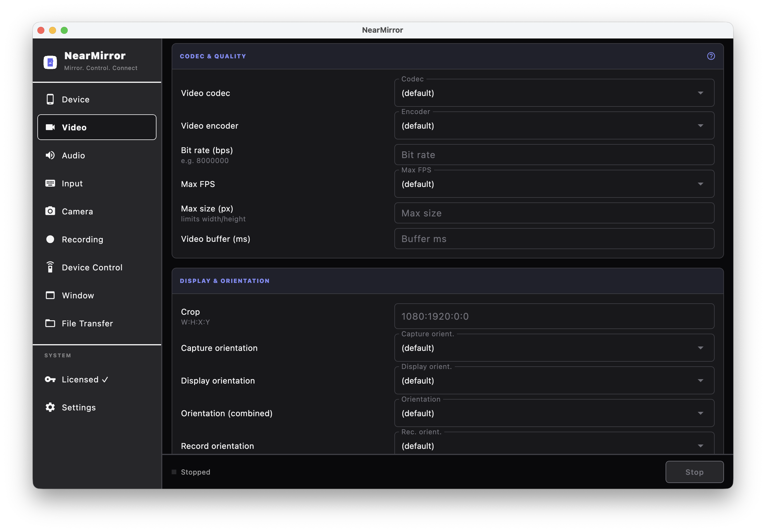
Task: Click the 'e.g. 8000000' hint text
Action: tap(205, 161)
